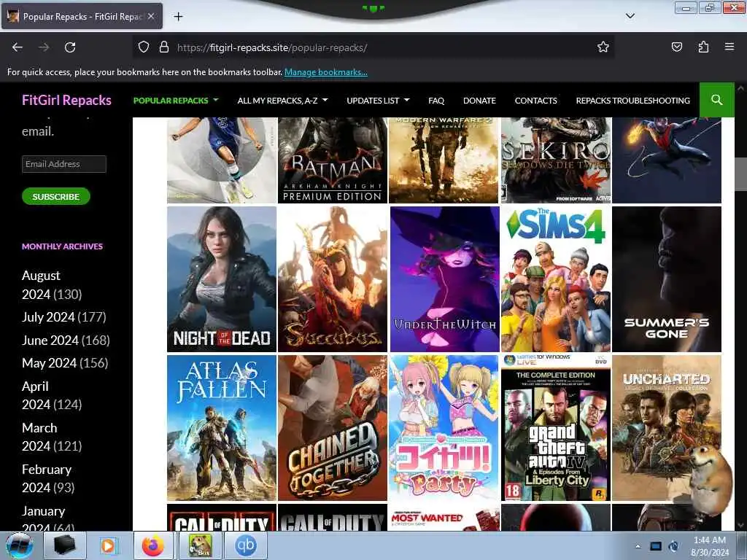The width and height of the screenshot is (747, 560).
Task: View site security via the padlock icon
Action: tap(164, 47)
